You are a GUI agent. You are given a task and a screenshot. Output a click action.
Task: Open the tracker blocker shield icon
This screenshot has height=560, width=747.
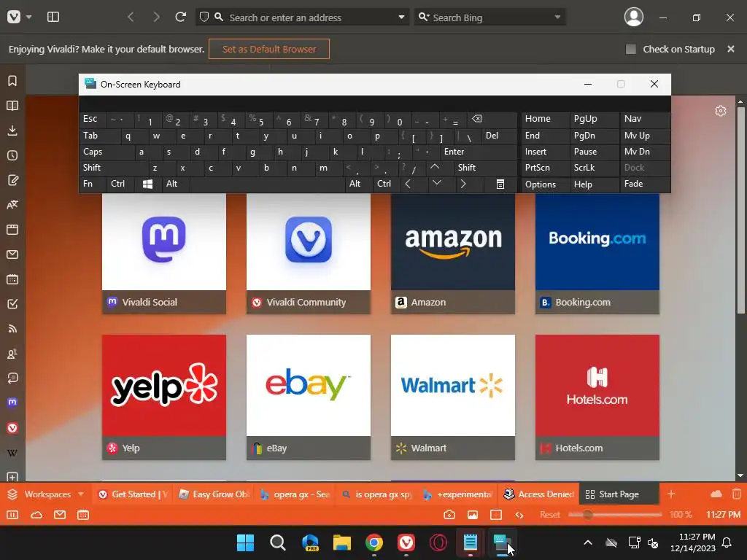click(x=204, y=17)
